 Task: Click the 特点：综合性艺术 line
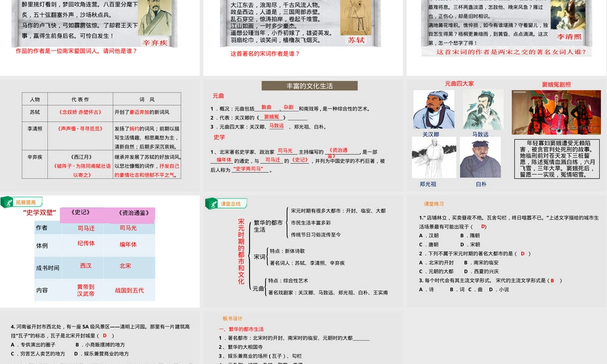click(288, 280)
